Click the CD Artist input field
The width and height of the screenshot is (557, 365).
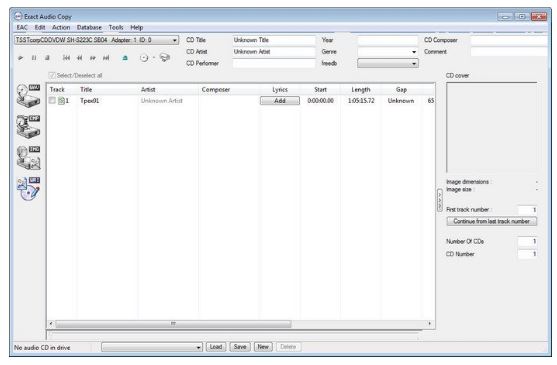pyautogui.click(x=274, y=52)
